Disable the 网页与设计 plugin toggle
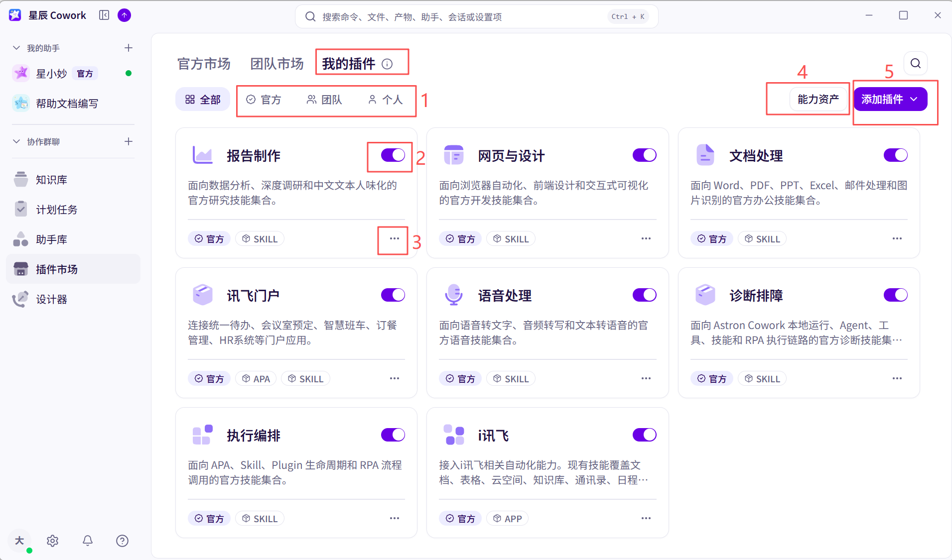This screenshot has width=952, height=560. (x=645, y=155)
